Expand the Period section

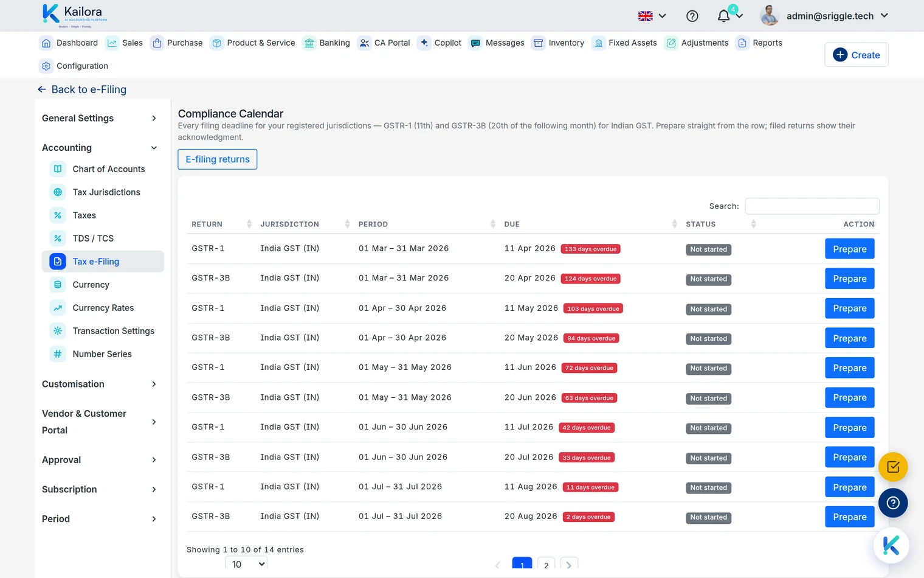(100, 519)
